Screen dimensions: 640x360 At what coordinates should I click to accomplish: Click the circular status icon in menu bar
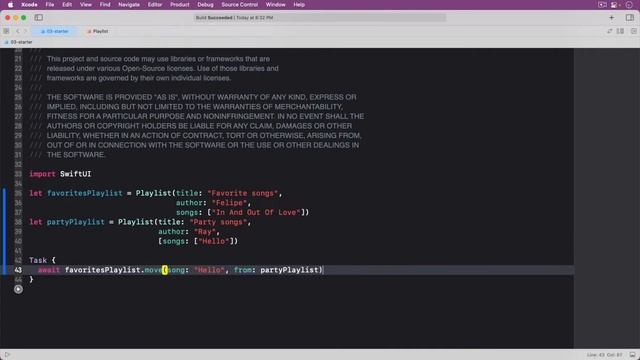[629, 4]
